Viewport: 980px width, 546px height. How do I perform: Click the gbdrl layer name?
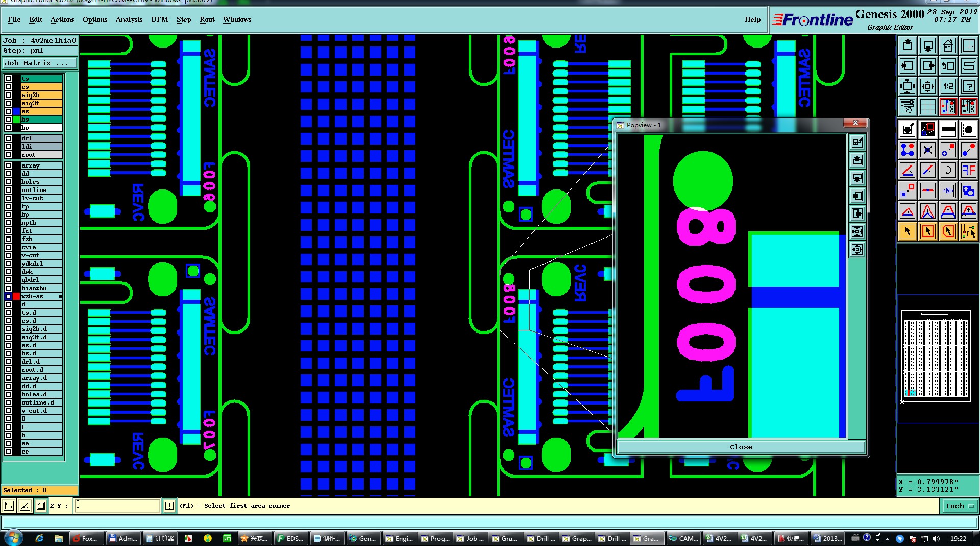tap(41, 280)
